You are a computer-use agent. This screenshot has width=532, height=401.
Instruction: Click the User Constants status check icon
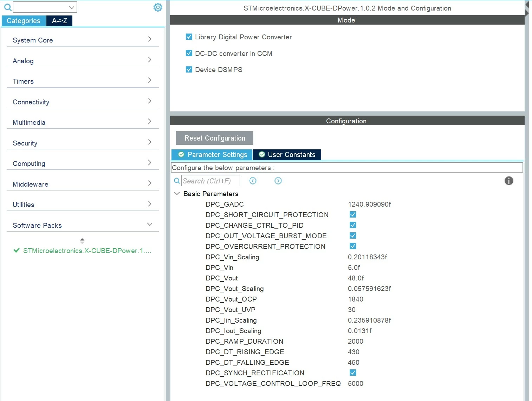point(261,155)
